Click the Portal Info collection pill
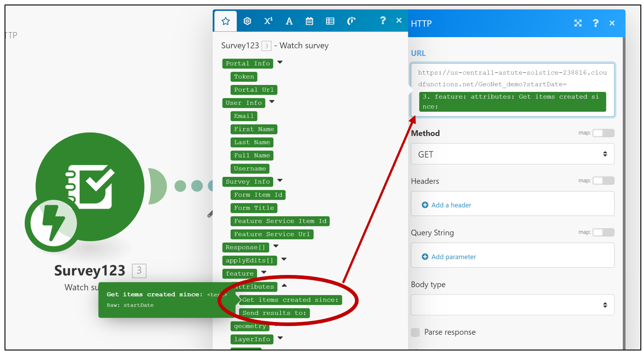The height and width of the screenshot is (355, 644). 248,63
